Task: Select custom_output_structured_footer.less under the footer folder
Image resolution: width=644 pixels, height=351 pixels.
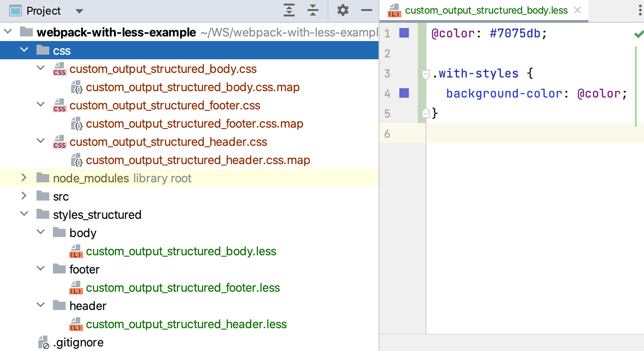Action: point(182,288)
